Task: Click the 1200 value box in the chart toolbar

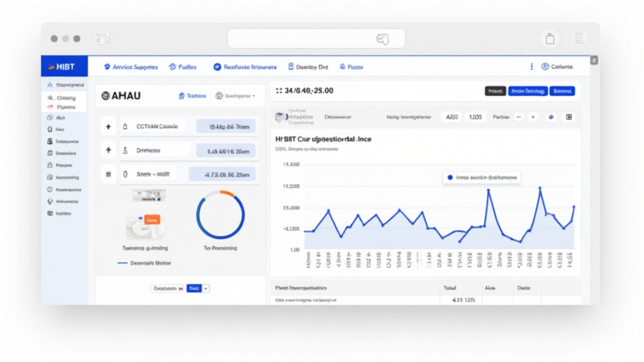Action: point(475,117)
